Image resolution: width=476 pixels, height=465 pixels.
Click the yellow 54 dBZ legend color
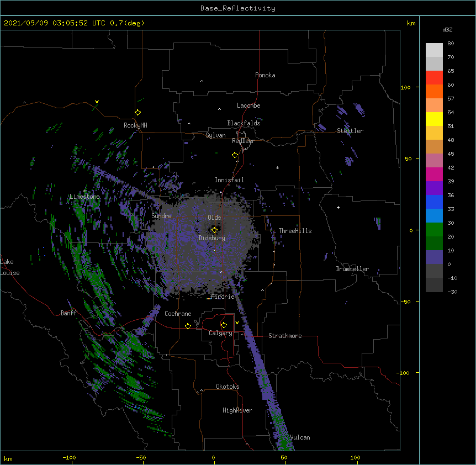point(434,119)
